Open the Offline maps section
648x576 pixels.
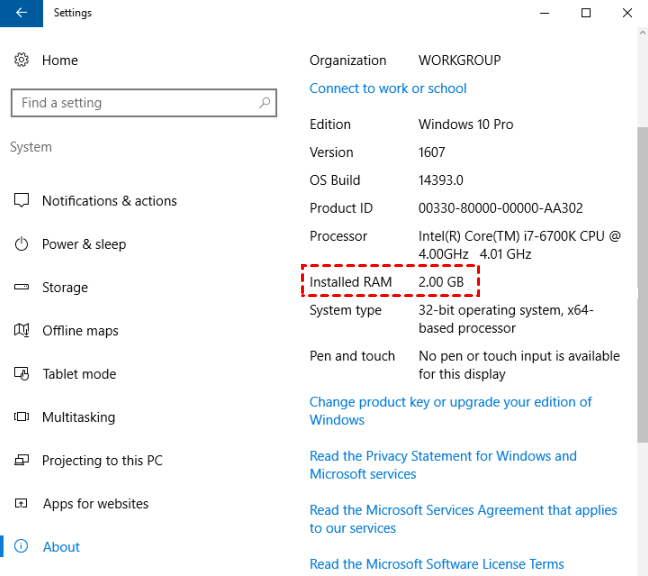coord(80,331)
